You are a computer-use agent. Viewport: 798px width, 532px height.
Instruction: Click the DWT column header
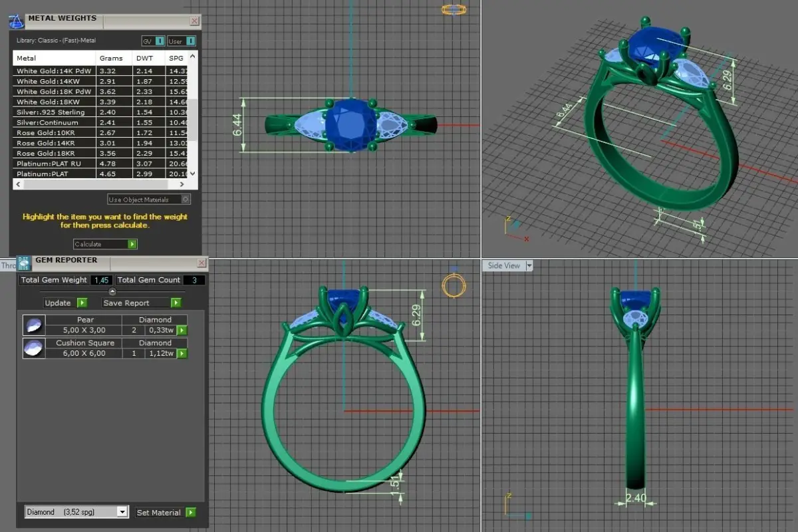pyautogui.click(x=149, y=59)
